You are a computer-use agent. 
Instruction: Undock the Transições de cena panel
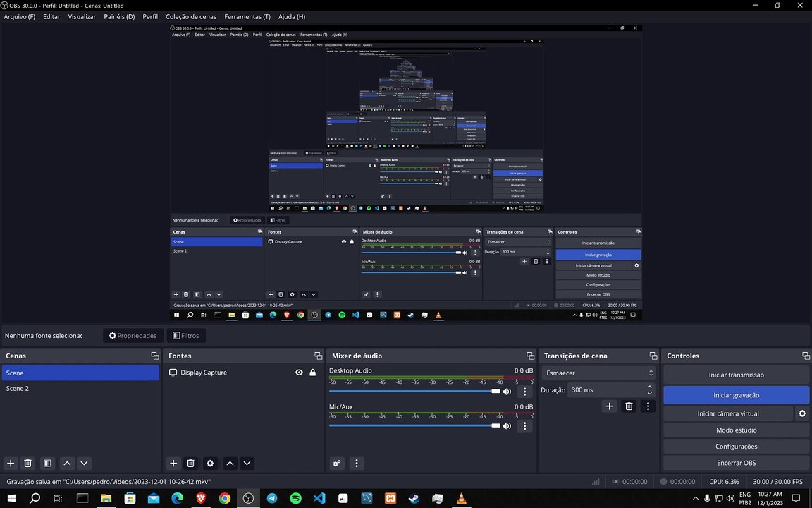click(653, 356)
